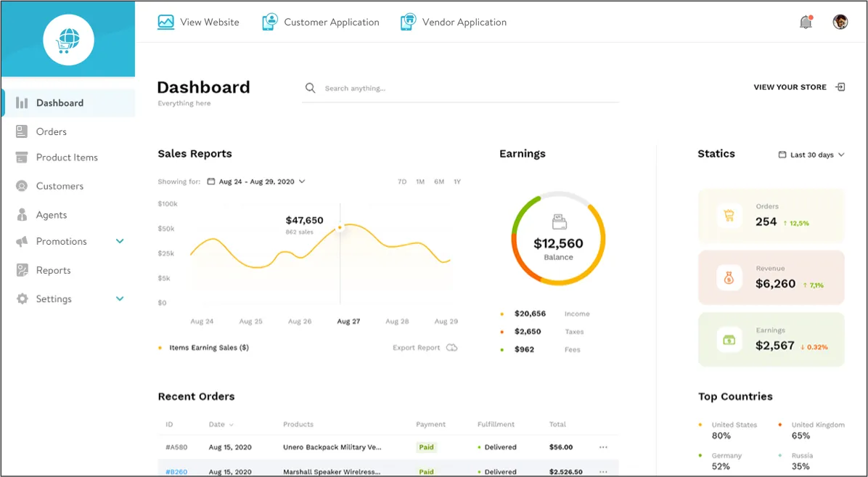868x477 pixels.
Task: Open more options for order #A580
Action: click(x=603, y=447)
